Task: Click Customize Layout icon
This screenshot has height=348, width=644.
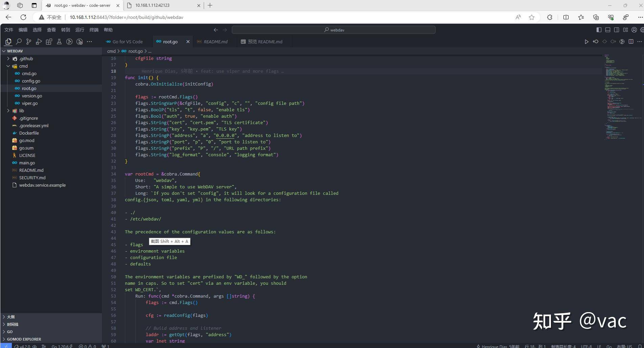Action: pos(625,30)
